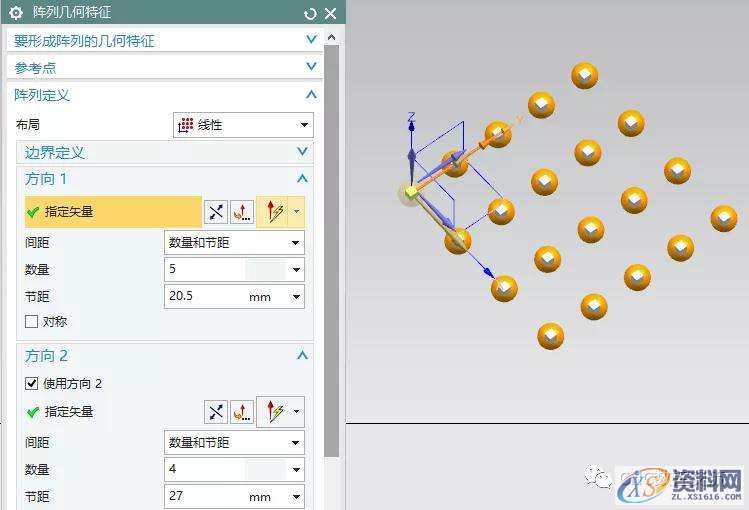Collapse the 方向 1 section
Image resolution: width=749 pixels, height=510 pixels.
(x=302, y=179)
